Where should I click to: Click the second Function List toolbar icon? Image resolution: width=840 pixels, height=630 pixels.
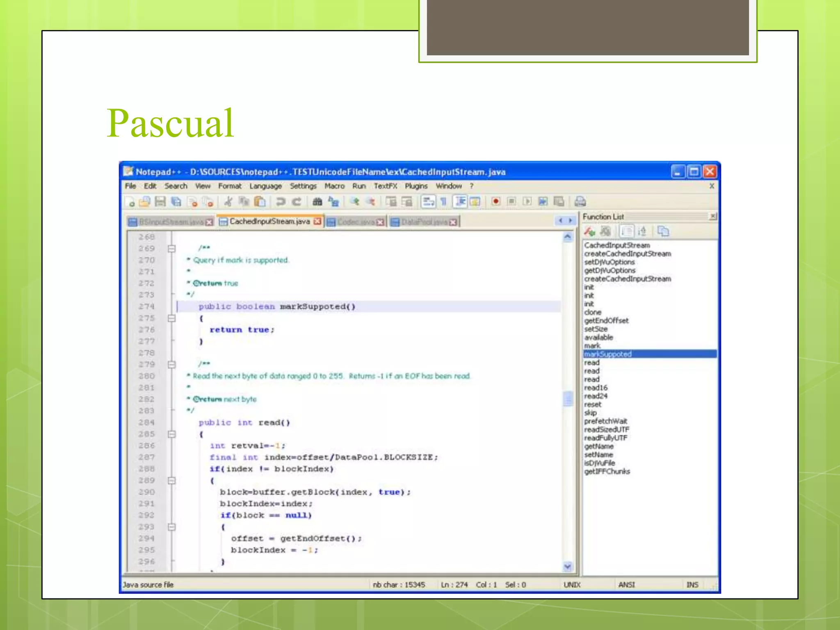(605, 232)
